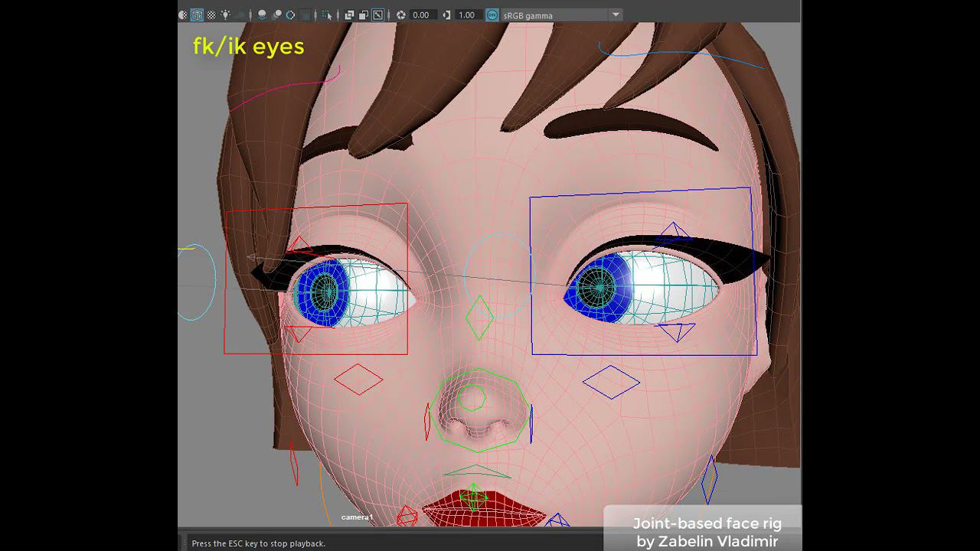Screen dimensions: 980x551
Task: Toggle multisample anti-aliasing ring icon
Action: coord(290,15)
